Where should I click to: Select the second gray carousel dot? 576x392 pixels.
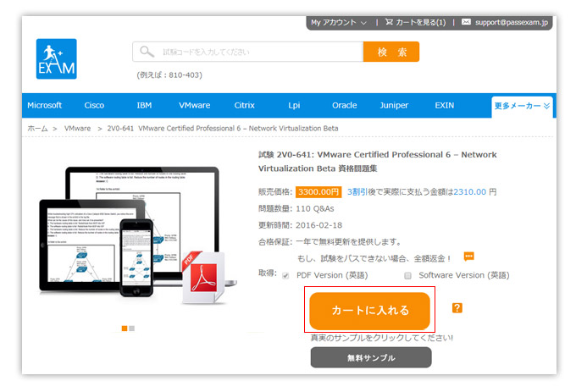coord(132,329)
